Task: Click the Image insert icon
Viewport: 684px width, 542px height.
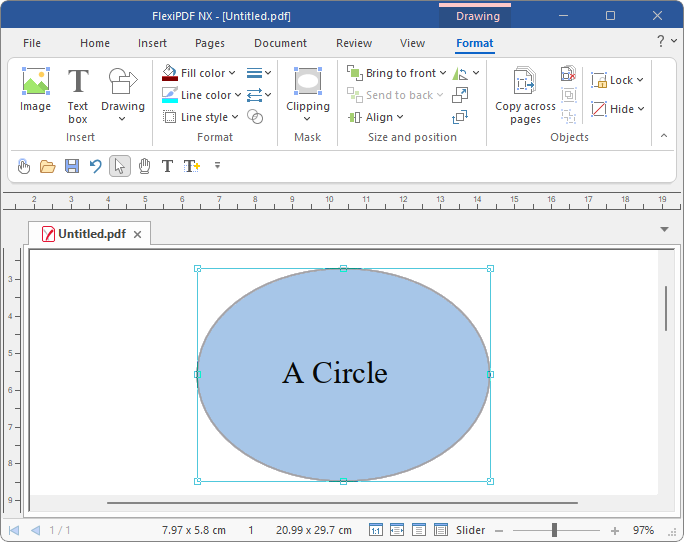Action: click(x=36, y=89)
